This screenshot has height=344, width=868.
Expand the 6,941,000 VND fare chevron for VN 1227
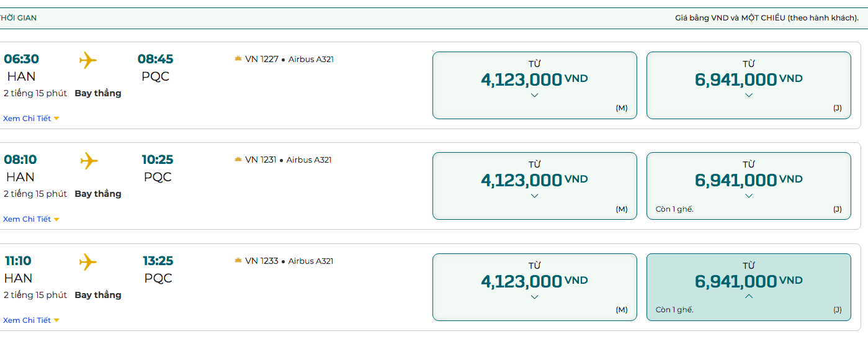tap(749, 95)
